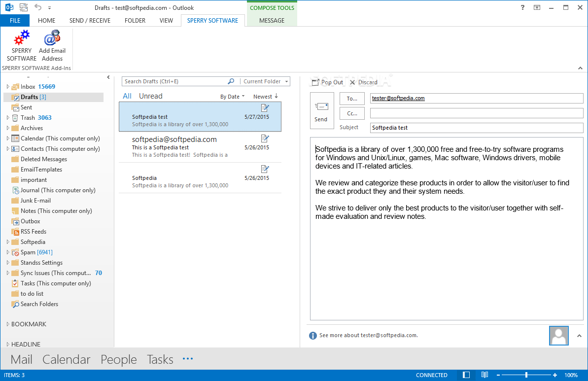
Task: Open the By Date arrangement dropdown
Action: (232, 97)
